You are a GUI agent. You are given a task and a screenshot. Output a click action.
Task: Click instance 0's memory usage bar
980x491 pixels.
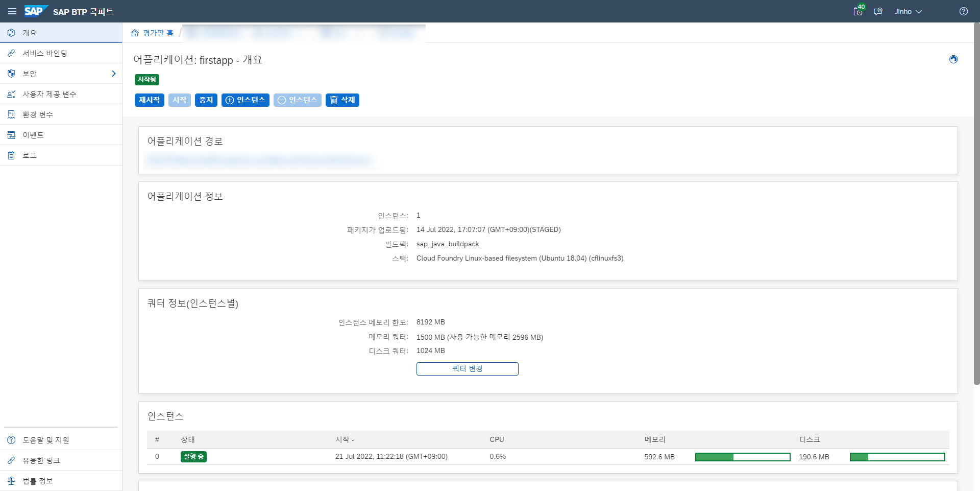743,457
